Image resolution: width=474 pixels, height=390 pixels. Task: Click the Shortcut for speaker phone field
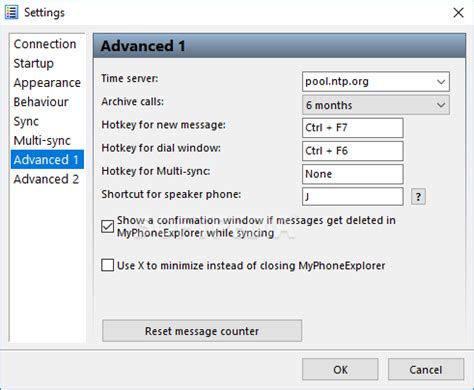pyautogui.click(x=353, y=197)
